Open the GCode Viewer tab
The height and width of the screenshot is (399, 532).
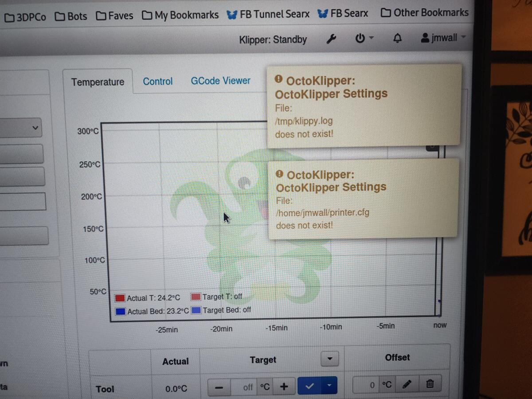tap(221, 81)
